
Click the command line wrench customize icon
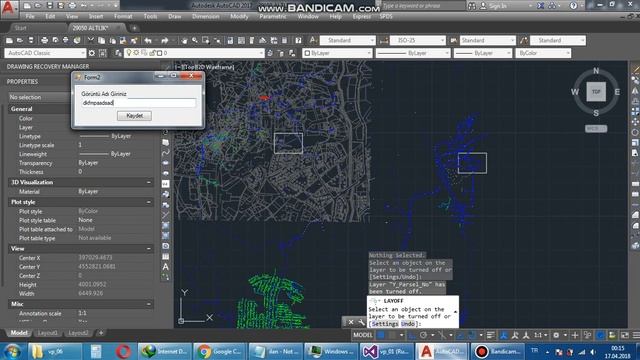[361, 322]
